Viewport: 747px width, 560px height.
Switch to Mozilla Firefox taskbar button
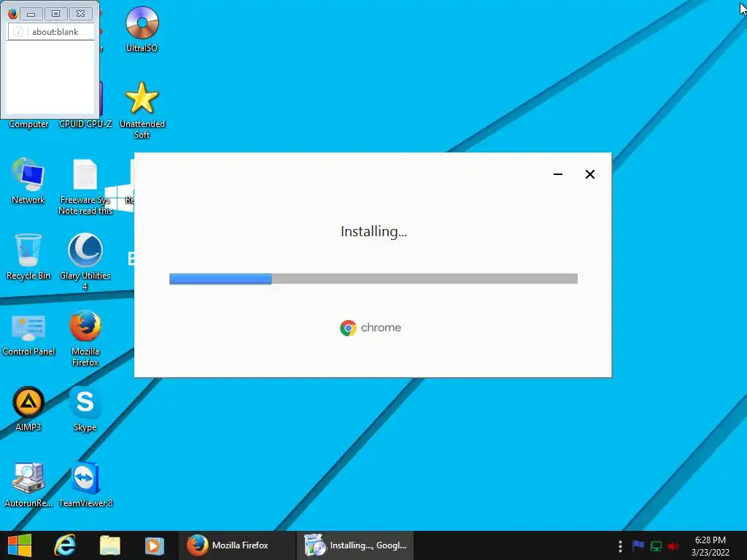[x=237, y=545]
